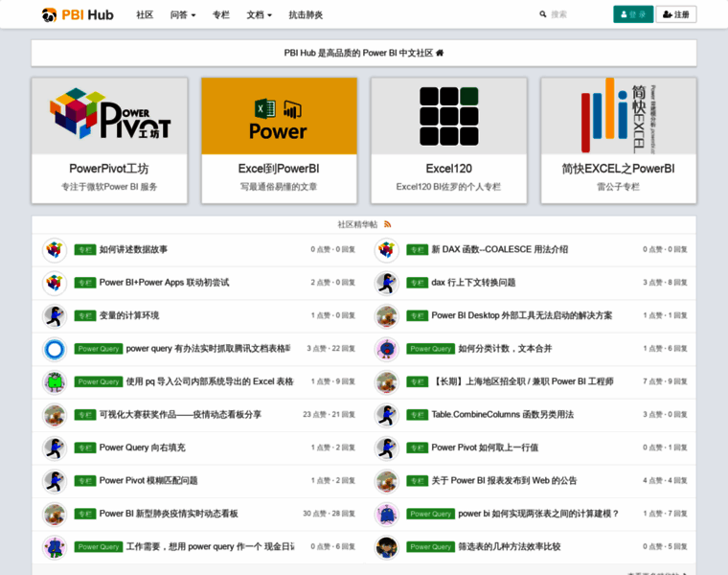Open post Power Pivot 模糊匹配问题
Image resolution: width=728 pixels, height=575 pixels.
148,481
